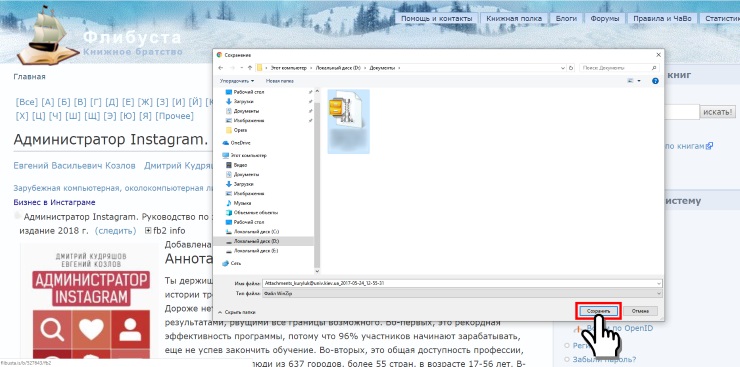Click the Флибуста ship logo
Image resolution: width=740 pixels, height=367 pixels.
pyautogui.click(x=47, y=35)
